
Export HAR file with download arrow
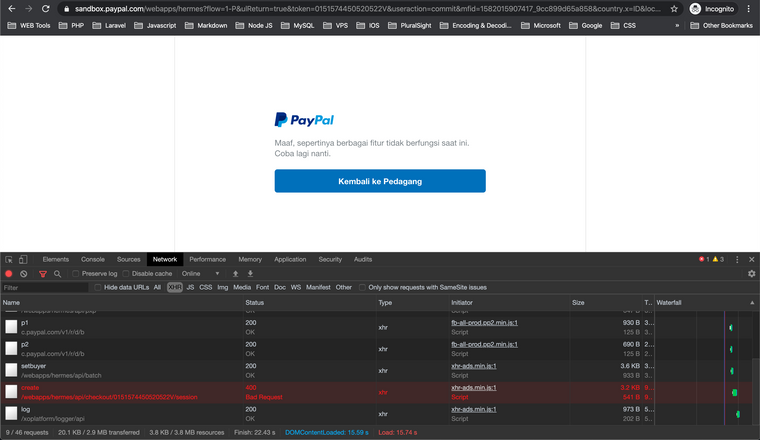point(250,273)
